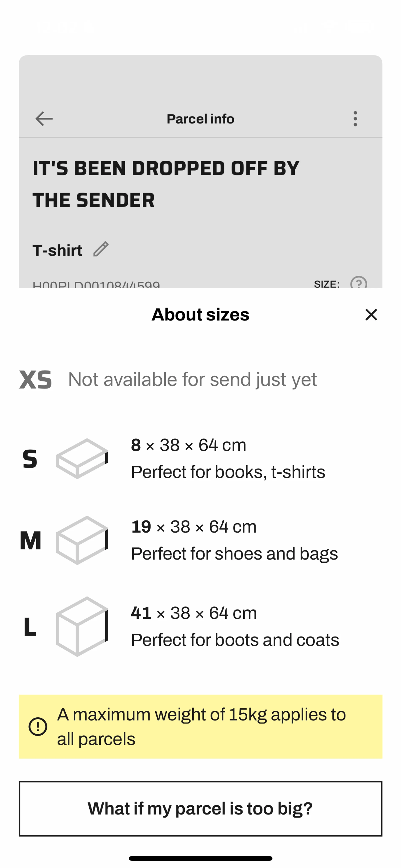
Task: Tap 'Perfect for shoes and bags' text
Action: pyautogui.click(x=234, y=554)
